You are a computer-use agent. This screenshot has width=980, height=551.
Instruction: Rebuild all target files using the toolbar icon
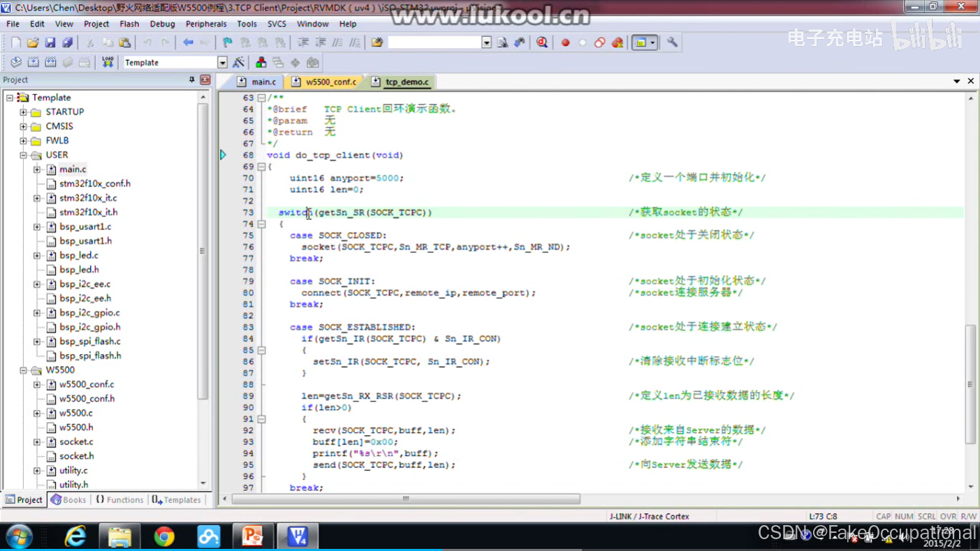(x=50, y=63)
